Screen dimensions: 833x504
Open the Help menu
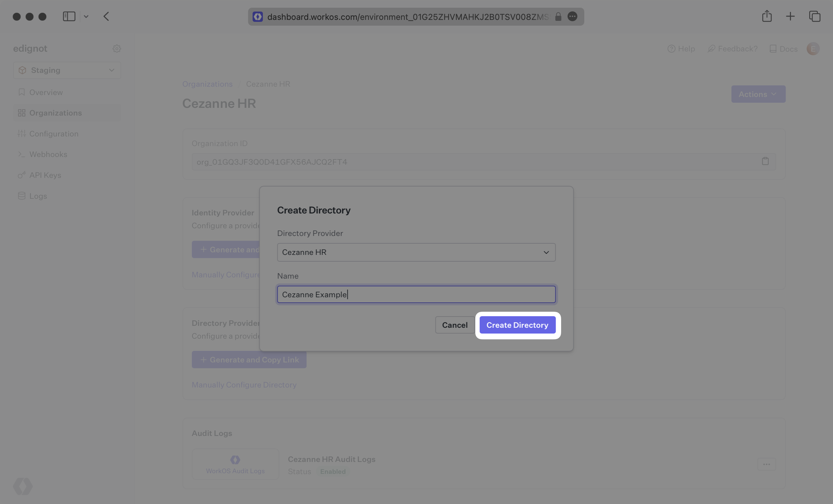point(681,49)
